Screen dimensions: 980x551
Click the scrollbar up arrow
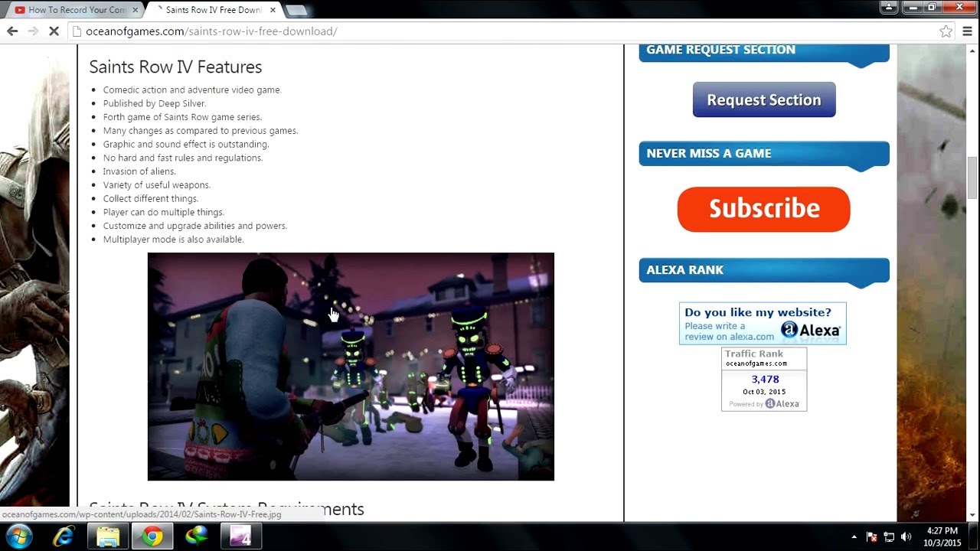click(x=973, y=51)
